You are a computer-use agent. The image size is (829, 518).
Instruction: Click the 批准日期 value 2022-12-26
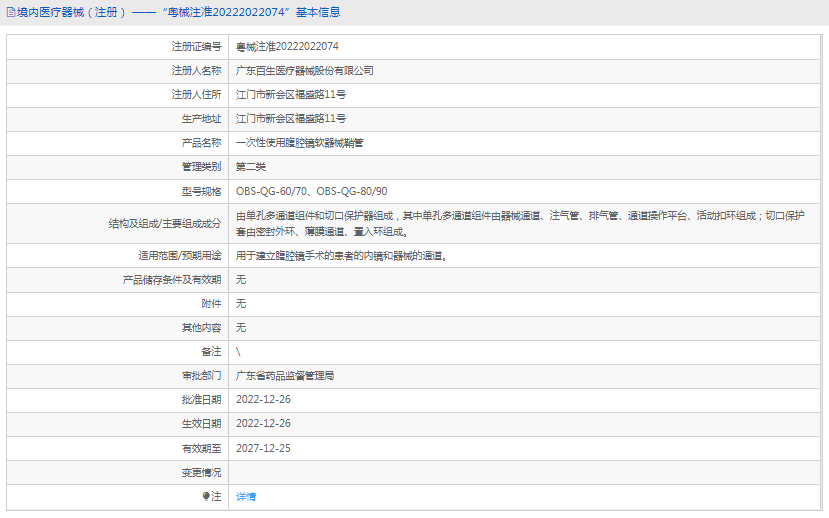point(263,400)
